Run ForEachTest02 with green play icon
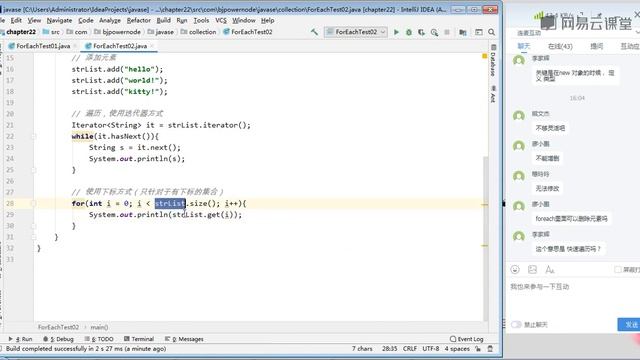Viewport: 640px width, 360px height. point(396,32)
